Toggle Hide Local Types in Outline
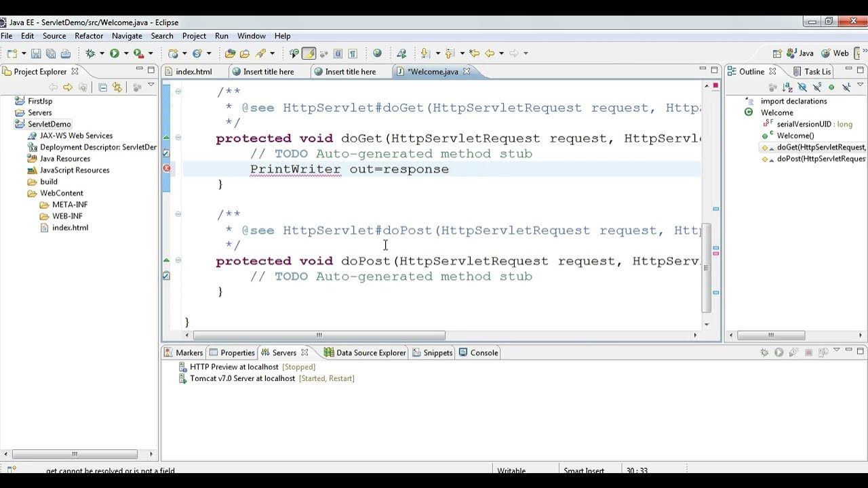The height and width of the screenshot is (488, 868). (846, 87)
